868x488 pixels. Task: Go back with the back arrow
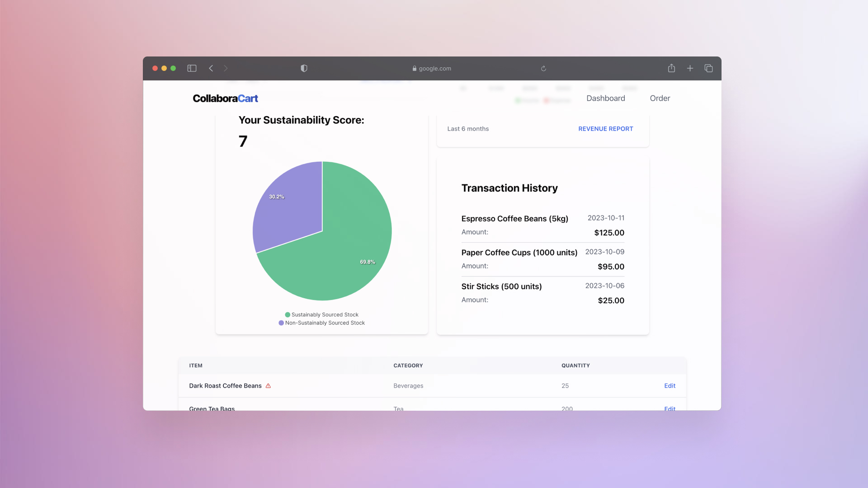pos(211,68)
